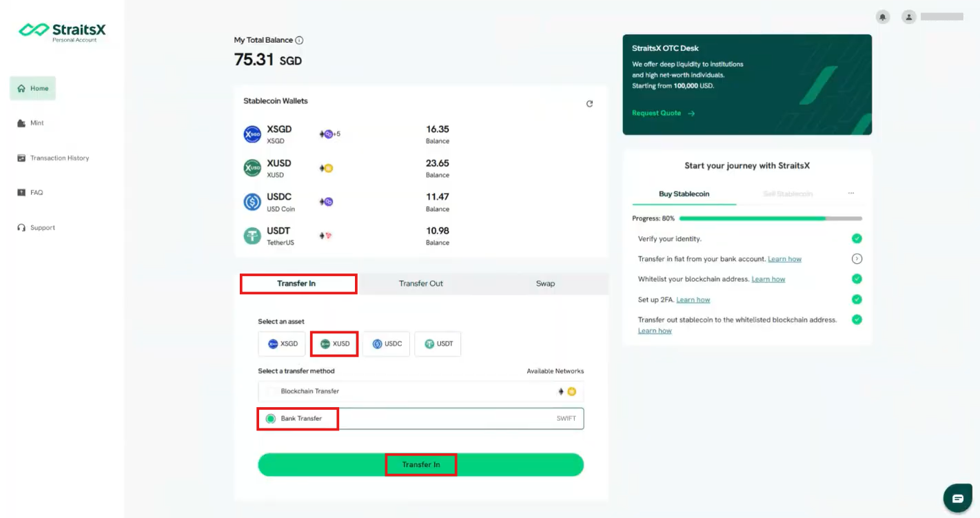This screenshot has width=980, height=518.
Task: Click network icons next to USDT wallet
Action: pos(326,236)
